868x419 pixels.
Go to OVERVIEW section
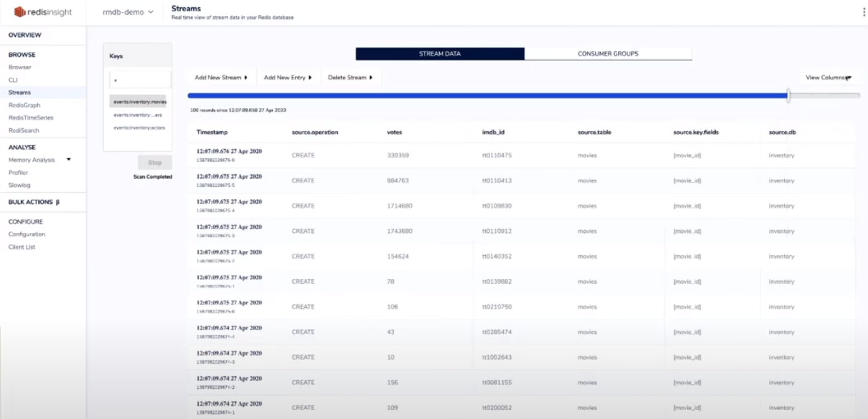[25, 35]
